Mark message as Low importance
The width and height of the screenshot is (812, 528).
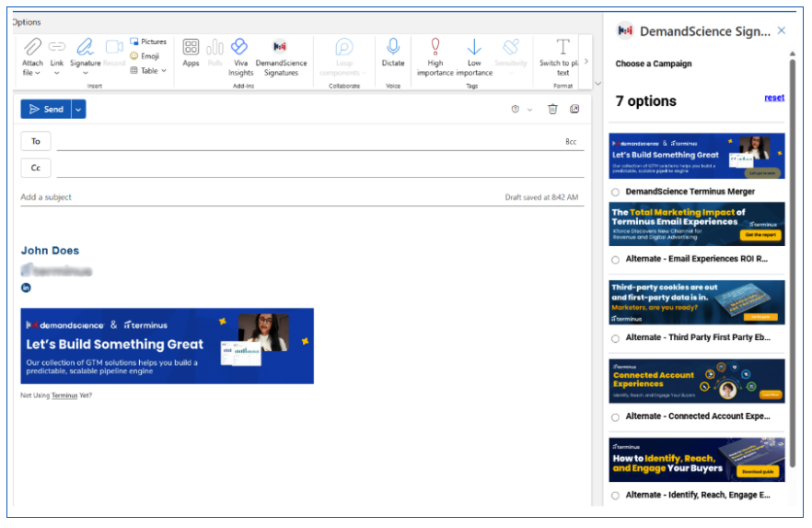tap(474, 57)
